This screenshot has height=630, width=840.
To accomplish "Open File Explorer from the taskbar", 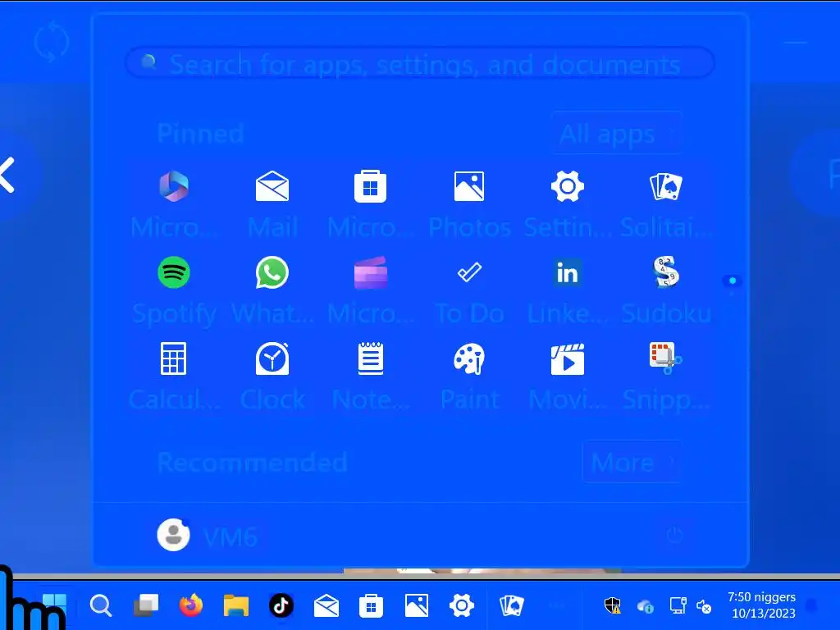I will 235,606.
